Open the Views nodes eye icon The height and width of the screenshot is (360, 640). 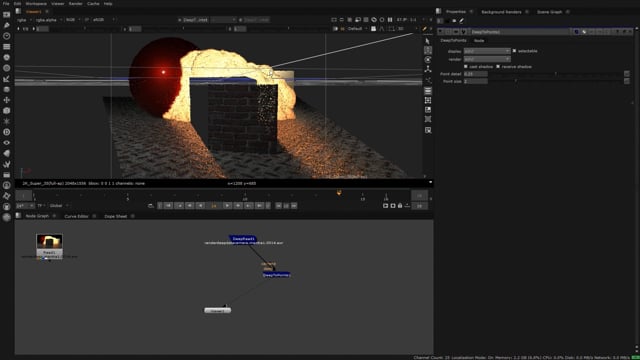(7, 142)
